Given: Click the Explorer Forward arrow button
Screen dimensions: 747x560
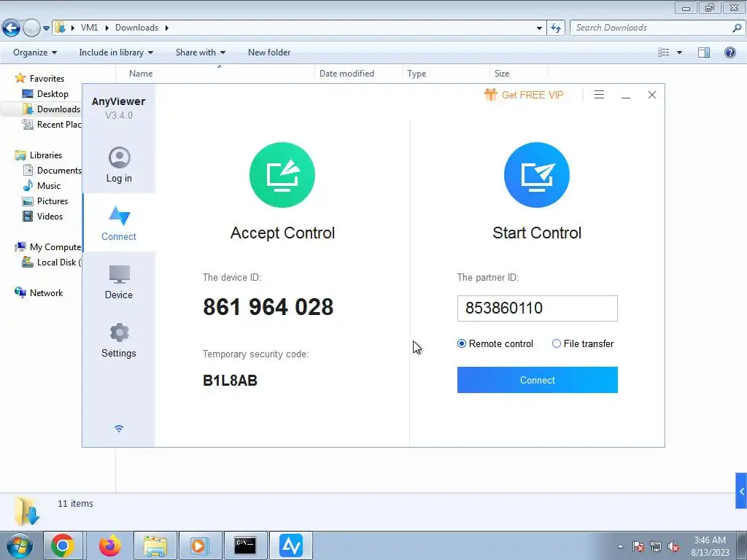Looking at the screenshot, I should click(31, 28).
